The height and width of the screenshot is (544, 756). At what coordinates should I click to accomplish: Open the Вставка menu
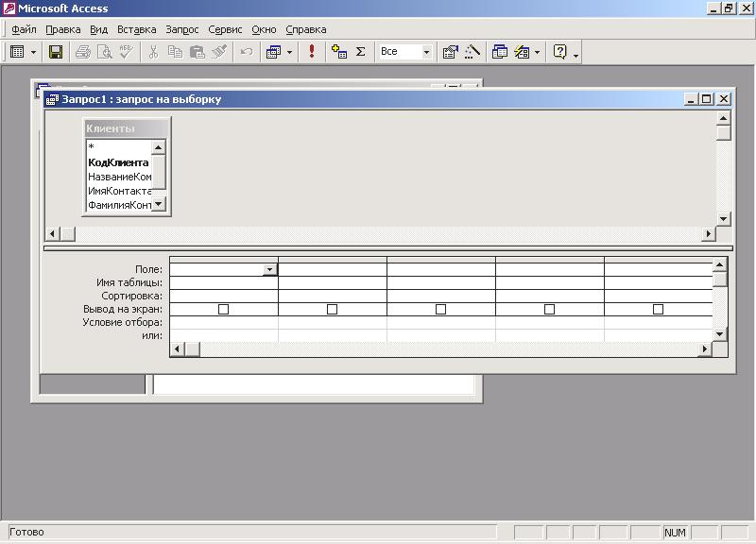[x=137, y=30]
